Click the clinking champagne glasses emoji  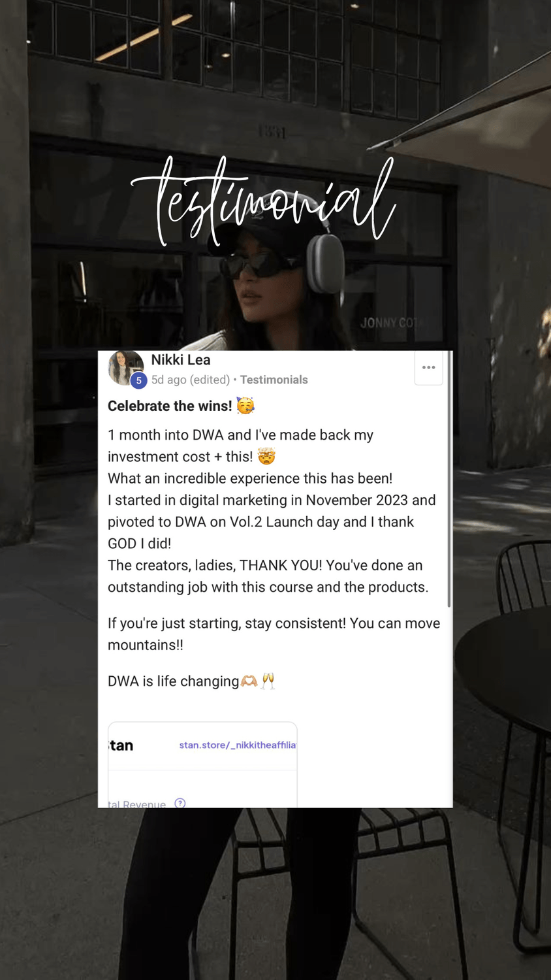coord(268,681)
